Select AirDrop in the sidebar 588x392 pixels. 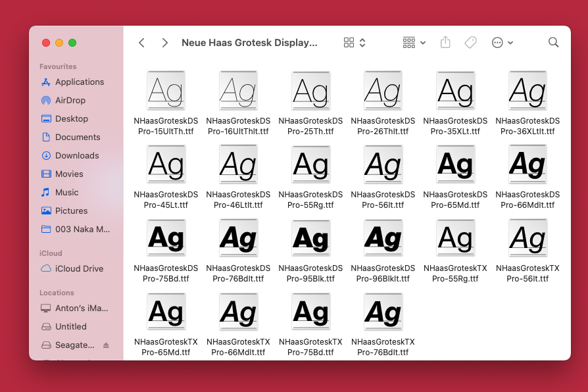click(x=63, y=100)
